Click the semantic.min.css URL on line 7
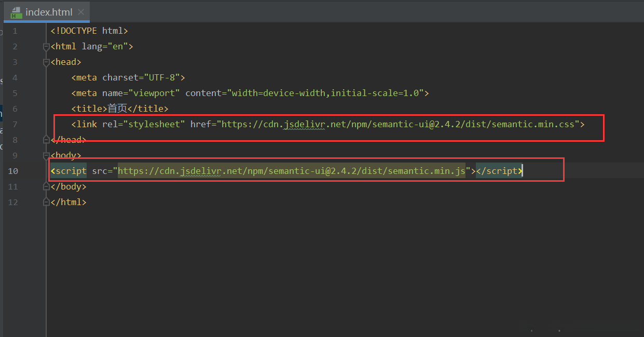644x337 pixels. pyautogui.click(x=398, y=125)
